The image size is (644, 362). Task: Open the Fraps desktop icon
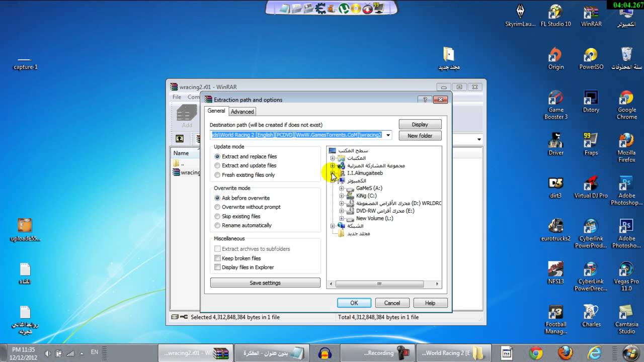[x=591, y=144]
